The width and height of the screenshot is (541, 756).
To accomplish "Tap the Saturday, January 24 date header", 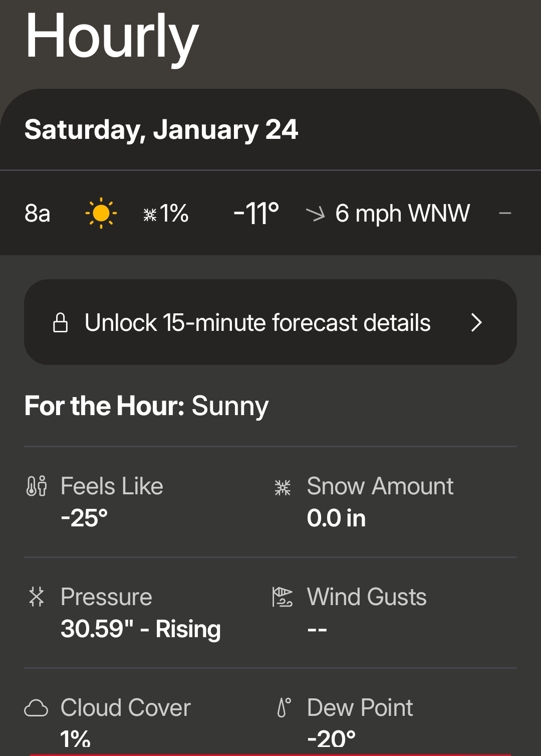I will pyautogui.click(x=161, y=130).
